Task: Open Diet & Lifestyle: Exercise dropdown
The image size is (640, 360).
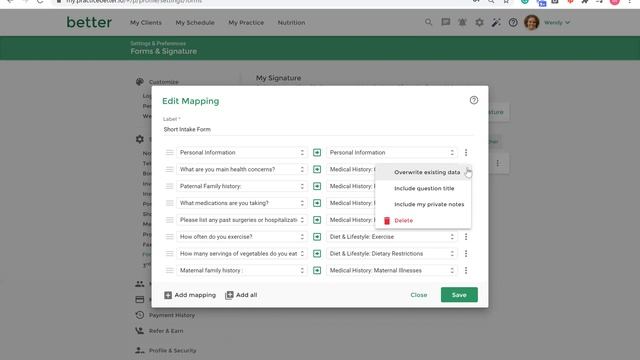Action: pyautogui.click(x=391, y=237)
